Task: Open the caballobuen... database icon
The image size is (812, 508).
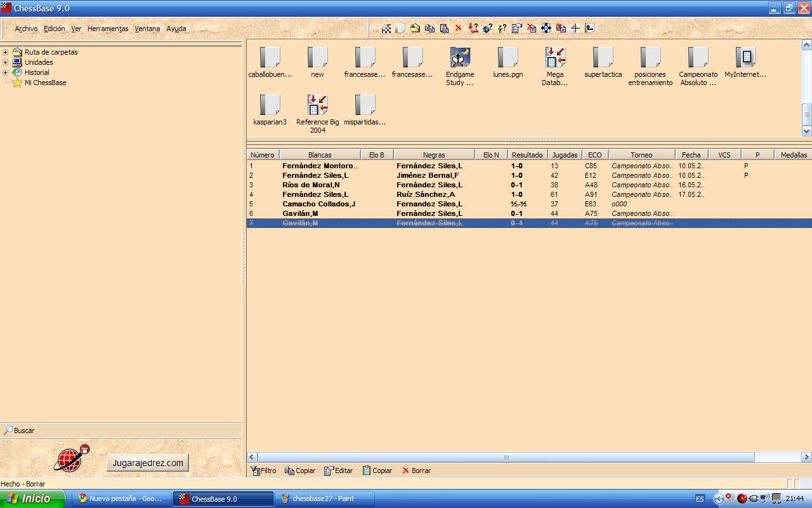Action: point(270,62)
